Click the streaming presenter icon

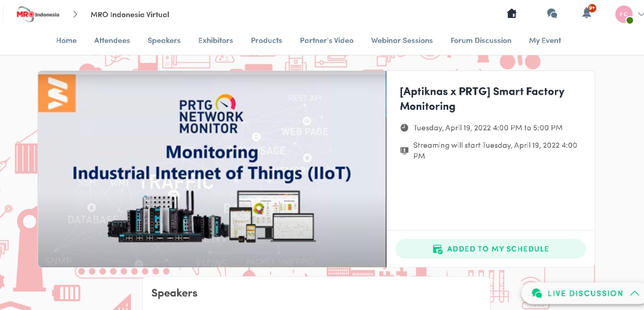pos(405,150)
